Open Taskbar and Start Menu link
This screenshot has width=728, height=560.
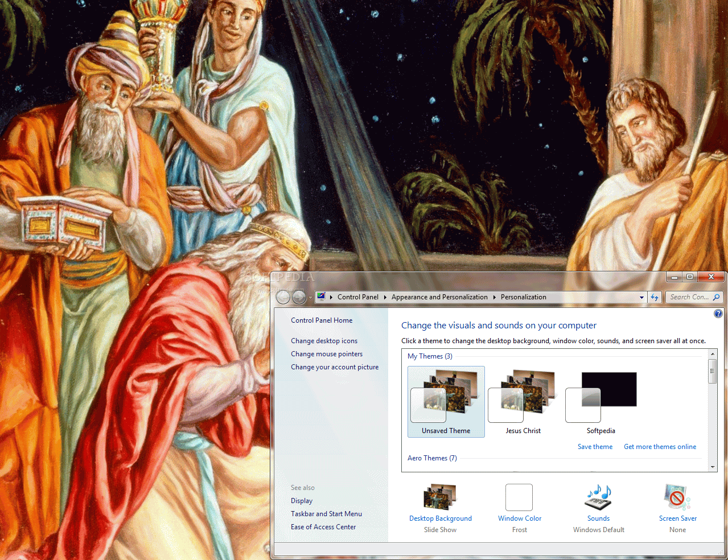click(x=326, y=514)
